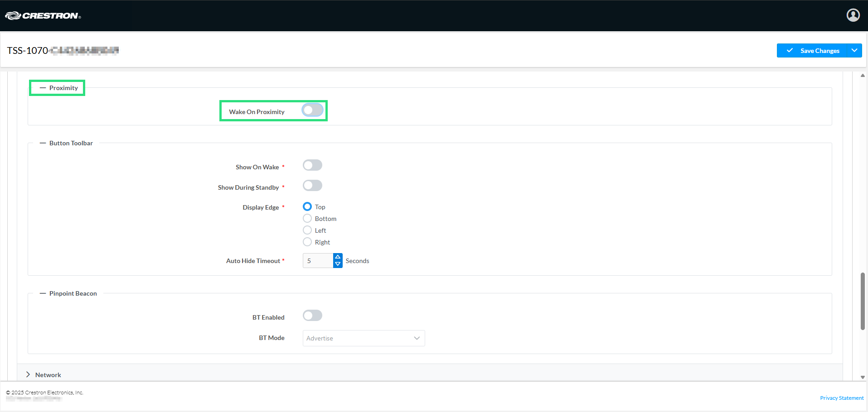
Task: Enable the Wake On Proximity toggle
Action: pos(312,110)
